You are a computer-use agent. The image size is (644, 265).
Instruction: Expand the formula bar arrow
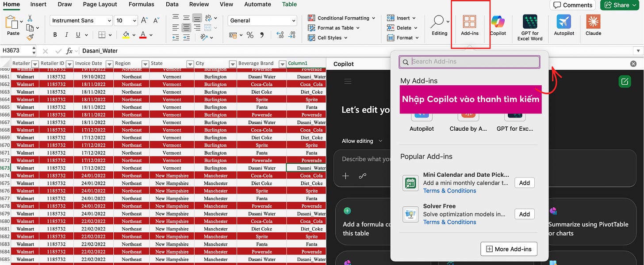(x=638, y=51)
